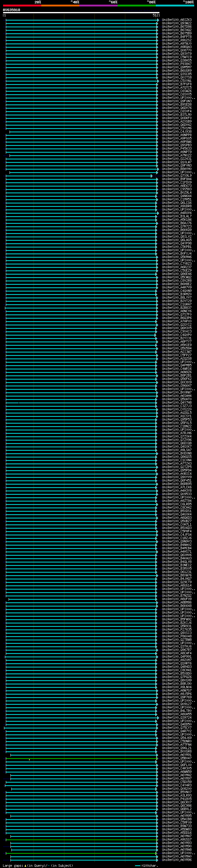The height and width of the screenshot is (868, 197).
Task: Click the Large gaps legend text
Action: click(x=38, y=865)
